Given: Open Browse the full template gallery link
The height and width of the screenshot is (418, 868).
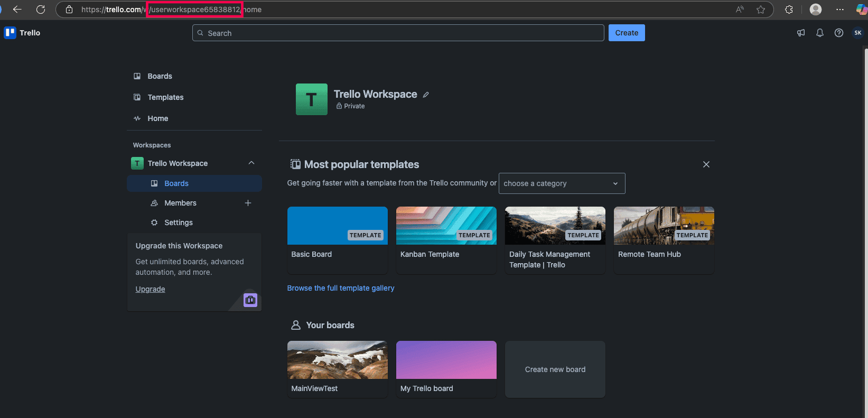Looking at the screenshot, I should point(341,288).
